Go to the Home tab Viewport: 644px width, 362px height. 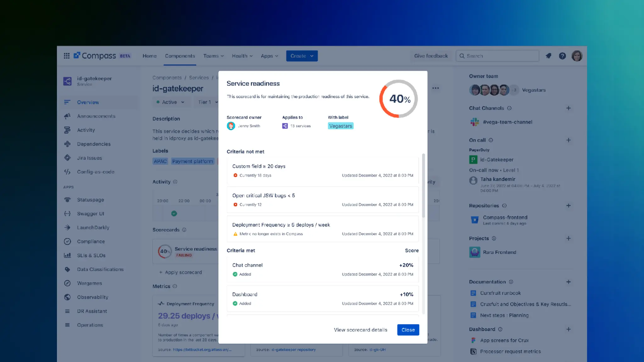pyautogui.click(x=149, y=56)
